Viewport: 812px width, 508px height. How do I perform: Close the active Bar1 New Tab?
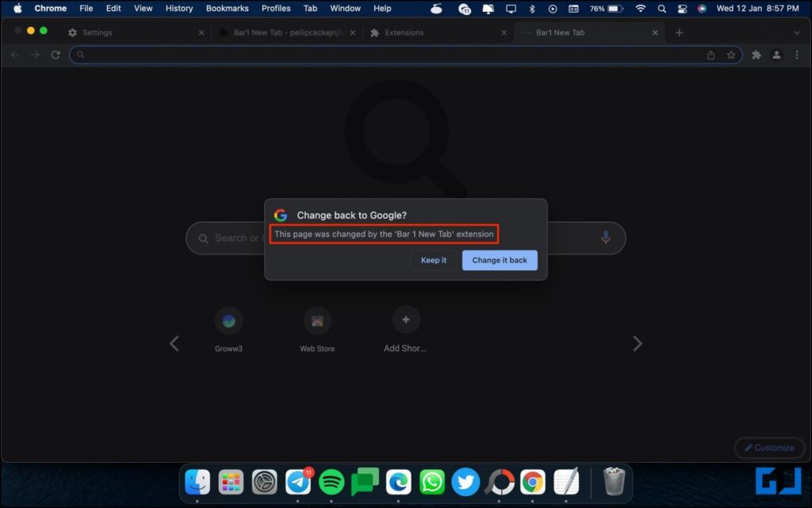point(655,32)
